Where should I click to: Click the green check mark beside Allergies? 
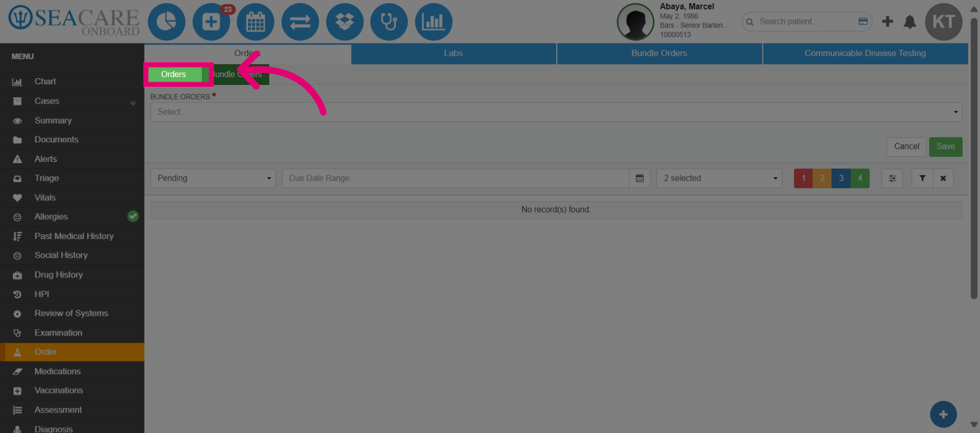[133, 216]
